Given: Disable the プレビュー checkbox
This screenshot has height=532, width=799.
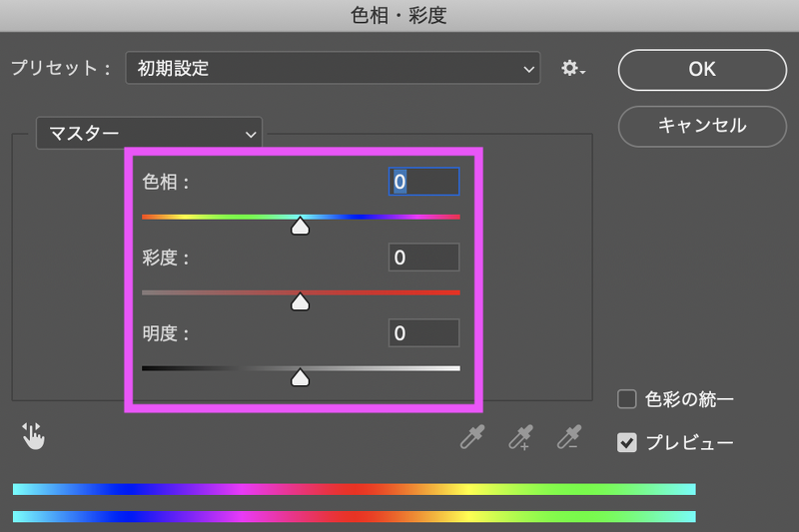Looking at the screenshot, I should coord(627,442).
